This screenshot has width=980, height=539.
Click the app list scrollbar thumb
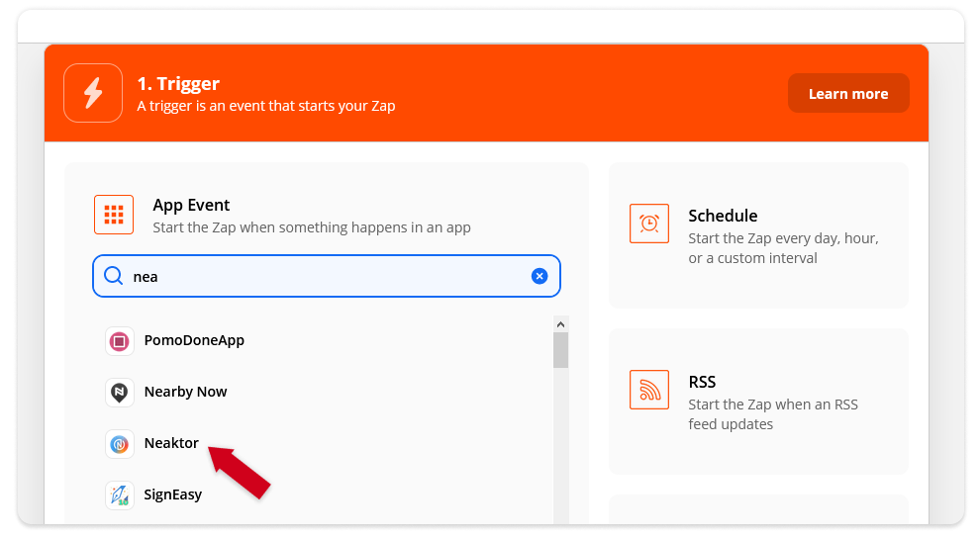pos(560,350)
